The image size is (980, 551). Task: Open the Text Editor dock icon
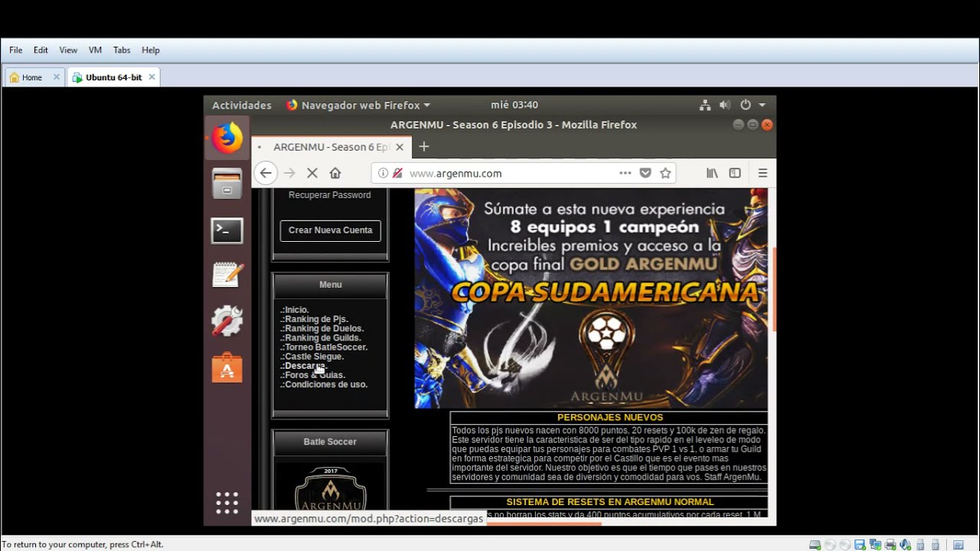pos(227,275)
